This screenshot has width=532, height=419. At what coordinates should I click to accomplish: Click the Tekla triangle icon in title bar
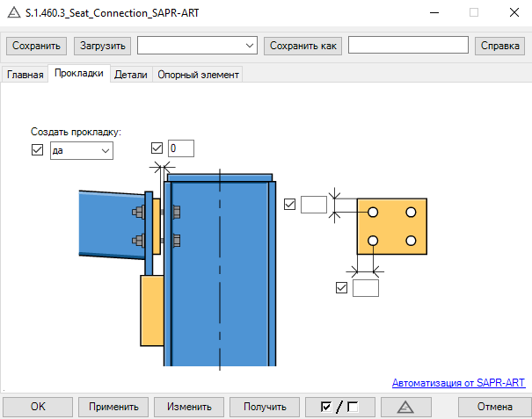tap(12, 12)
